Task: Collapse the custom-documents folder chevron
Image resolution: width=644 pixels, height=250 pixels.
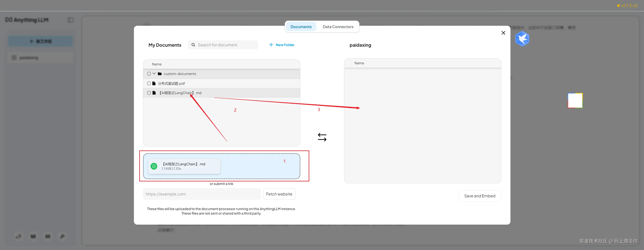Action: [x=154, y=74]
